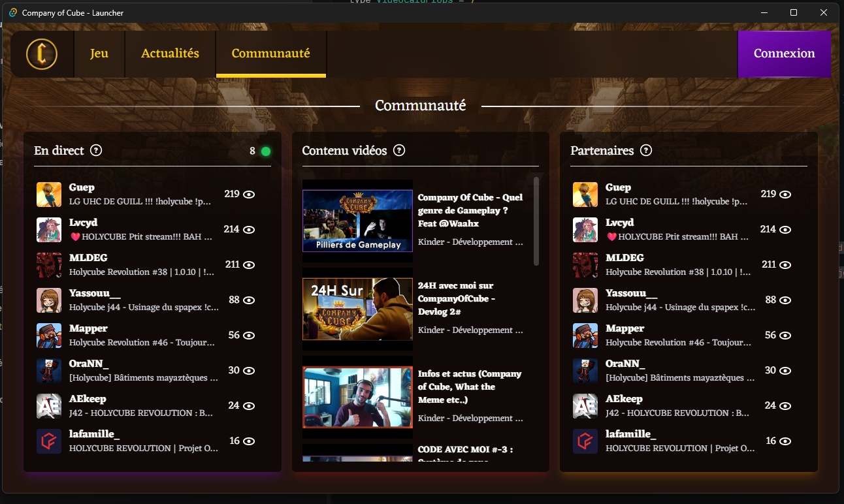Image resolution: width=844 pixels, height=504 pixels.
Task: Click 'Kinder - Développement' under 24H video
Action: pos(470,330)
